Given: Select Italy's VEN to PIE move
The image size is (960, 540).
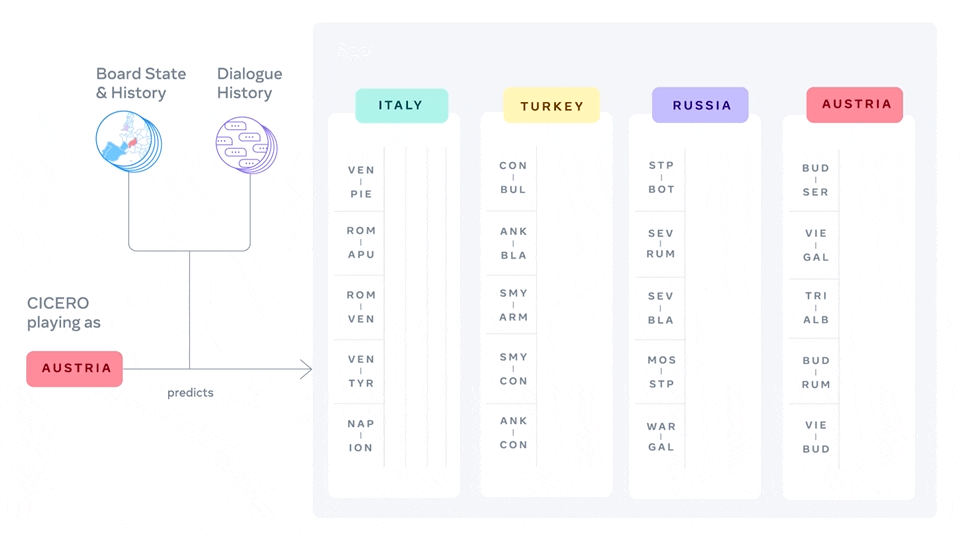Looking at the screenshot, I should click(361, 182).
